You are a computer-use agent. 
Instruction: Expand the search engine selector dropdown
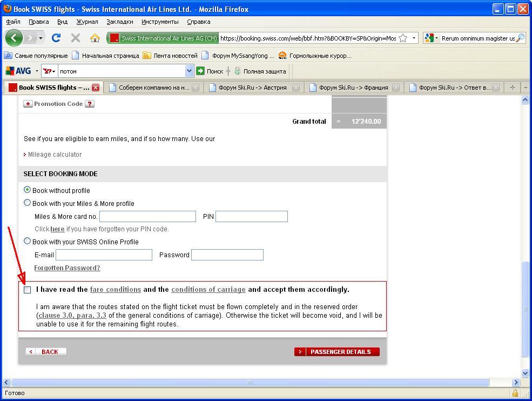tap(436, 38)
